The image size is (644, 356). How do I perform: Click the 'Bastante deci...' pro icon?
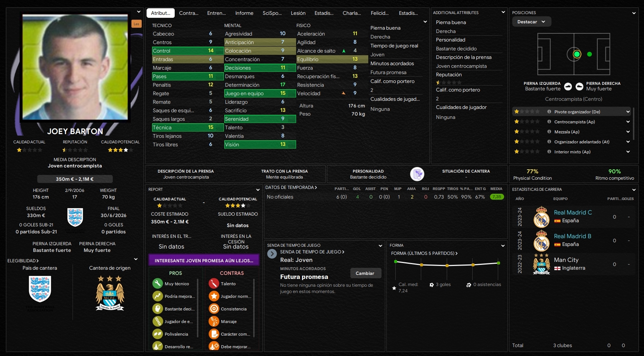tap(158, 309)
